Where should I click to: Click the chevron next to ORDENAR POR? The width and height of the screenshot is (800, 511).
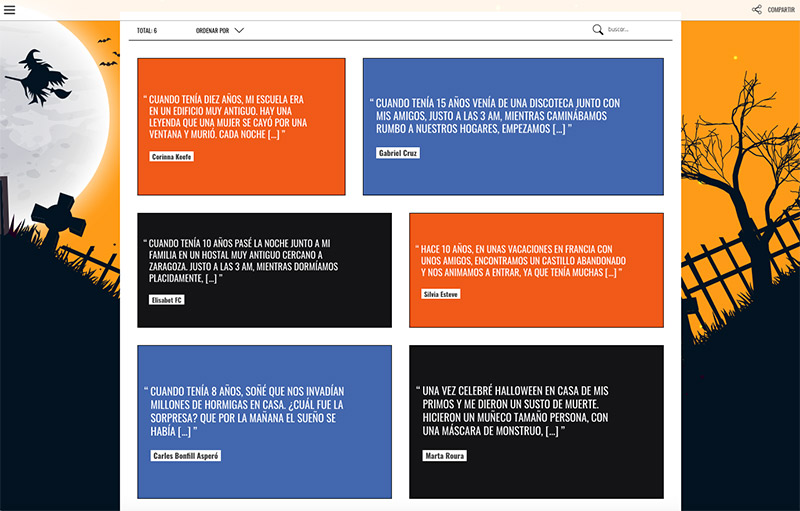tap(239, 31)
